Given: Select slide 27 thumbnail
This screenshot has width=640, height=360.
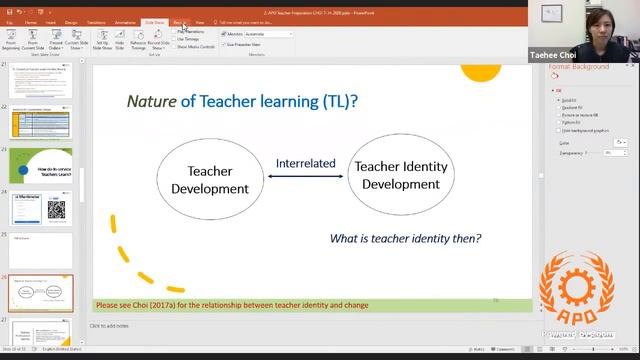Looking at the screenshot, I should (x=40, y=332).
